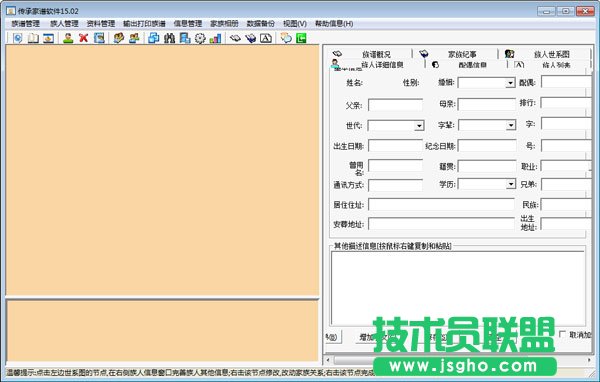Image resolution: width=600 pixels, height=382 pixels.
Task: Click the person with book toolbar icon
Action: pyautogui.click(x=119, y=38)
